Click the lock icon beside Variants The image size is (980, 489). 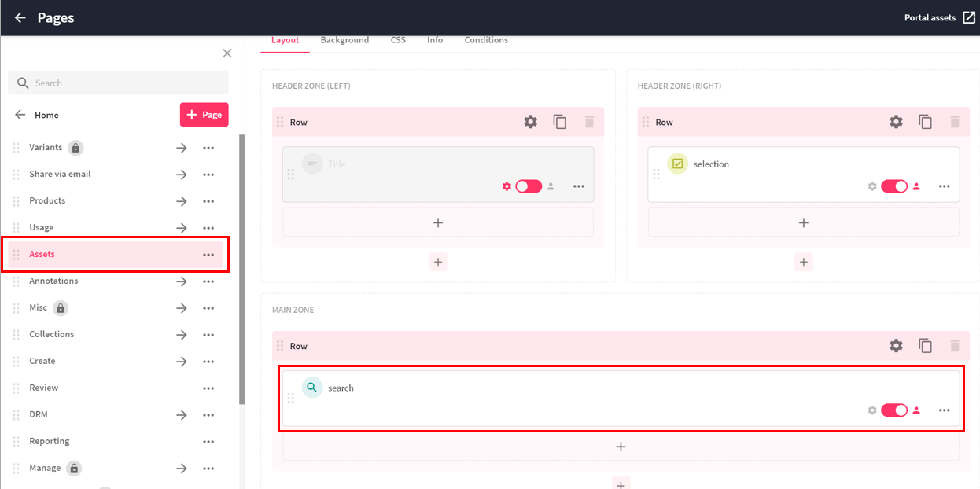(76, 148)
